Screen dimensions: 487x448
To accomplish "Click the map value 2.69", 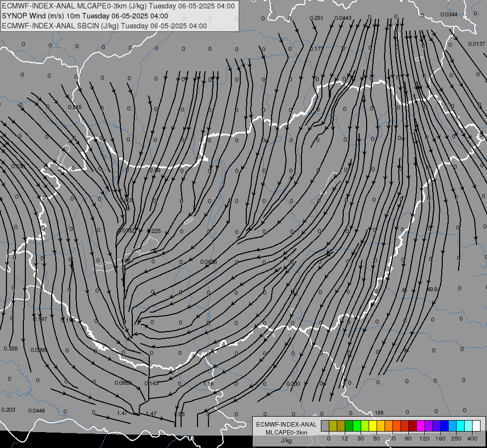I will (155, 170).
